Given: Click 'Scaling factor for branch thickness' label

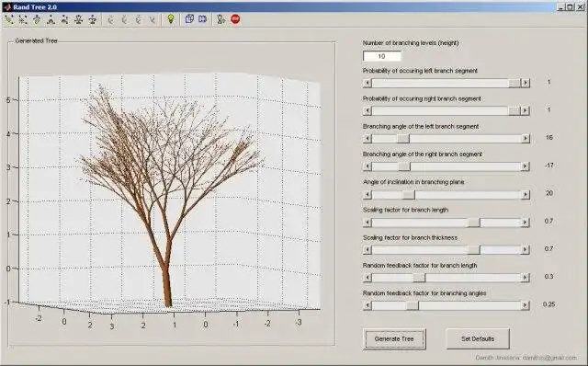Looking at the screenshot, I should click(411, 237).
